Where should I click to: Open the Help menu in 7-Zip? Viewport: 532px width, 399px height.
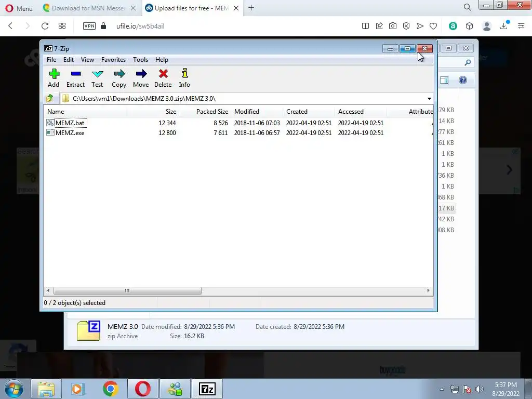162,60
